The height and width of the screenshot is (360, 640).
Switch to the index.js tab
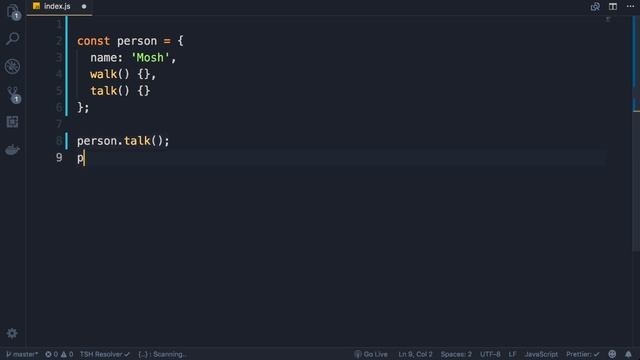click(x=57, y=7)
